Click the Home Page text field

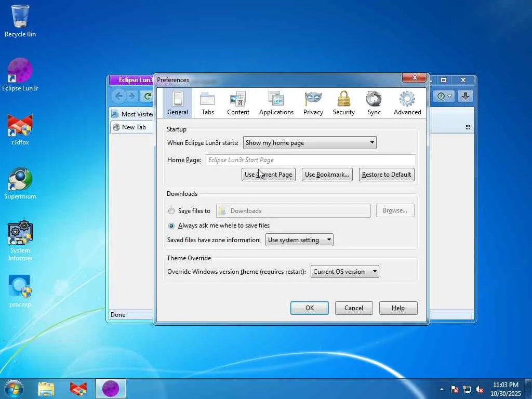pos(311,160)
